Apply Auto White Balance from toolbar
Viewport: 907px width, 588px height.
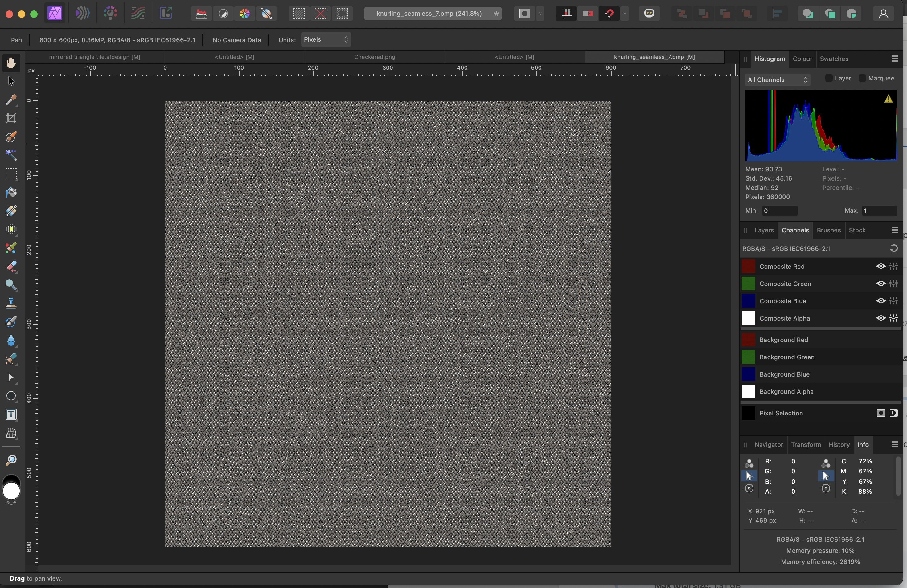pyautogui.click(x=266, y=14)
